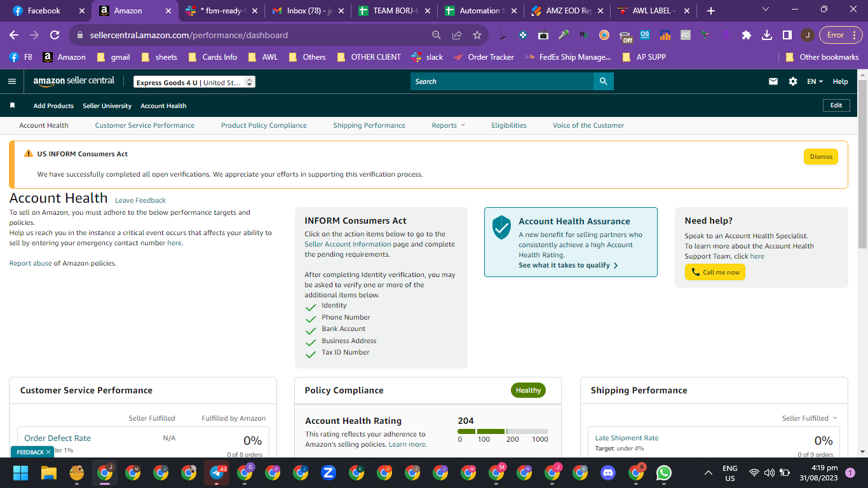Click the OS addon extension icon
Screen dimensions: 868x488
coord(645,35)
